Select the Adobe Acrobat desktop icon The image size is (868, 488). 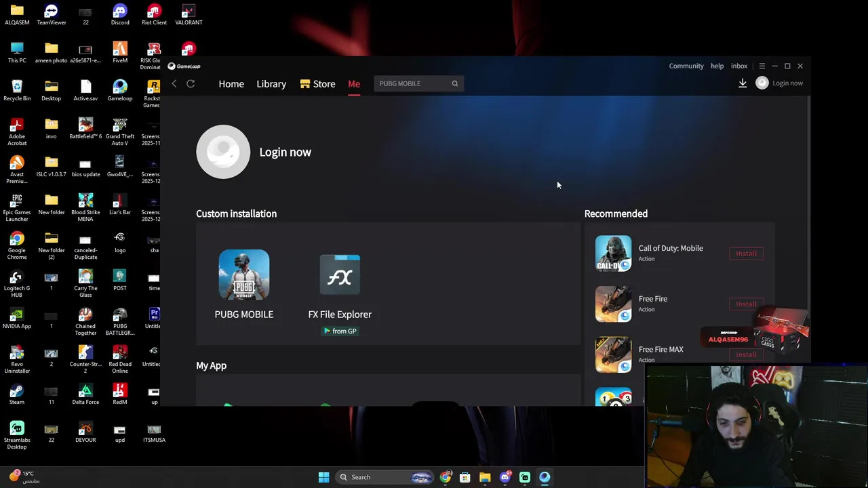[x=17, y=131]
